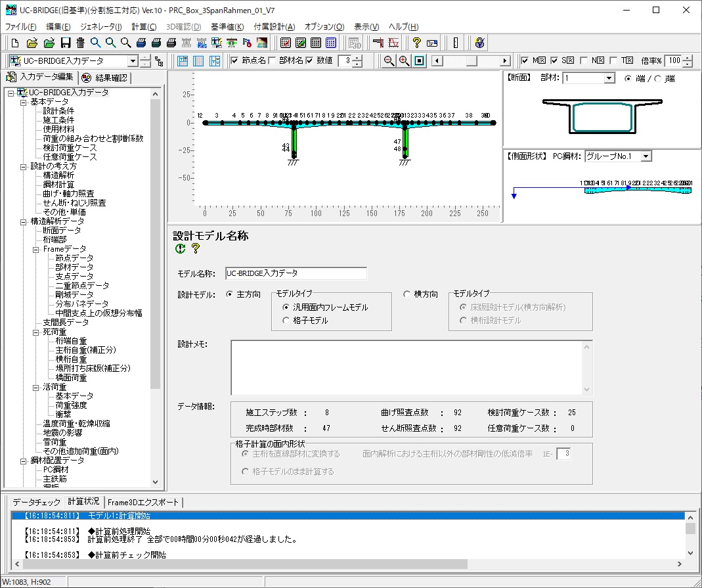
Task: Click the grayed 3D view toolbar icon
Action: (355, 43)
